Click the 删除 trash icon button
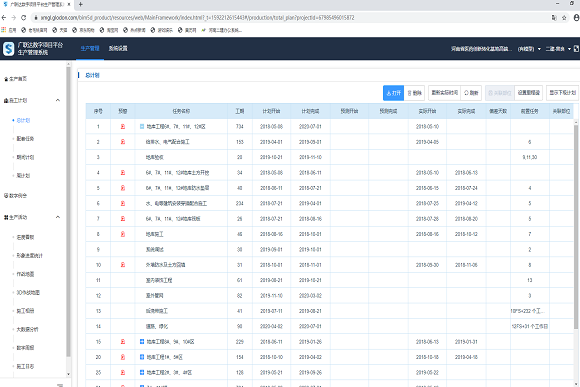Viewport: 580px width, 387px height. 414,93
